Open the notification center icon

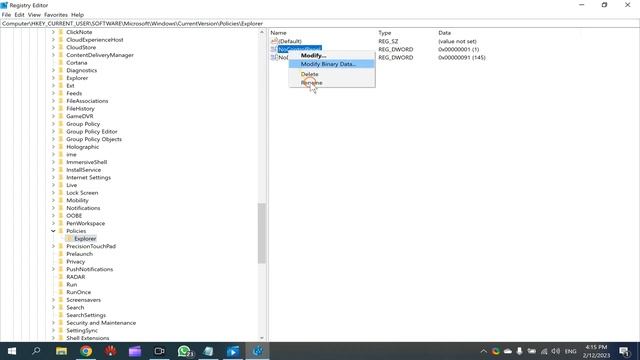click(624, 351)
